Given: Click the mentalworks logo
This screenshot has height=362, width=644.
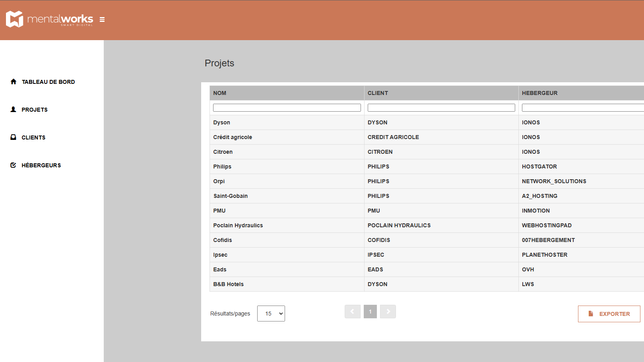Looking at the screenshot, I should (49, 19).
